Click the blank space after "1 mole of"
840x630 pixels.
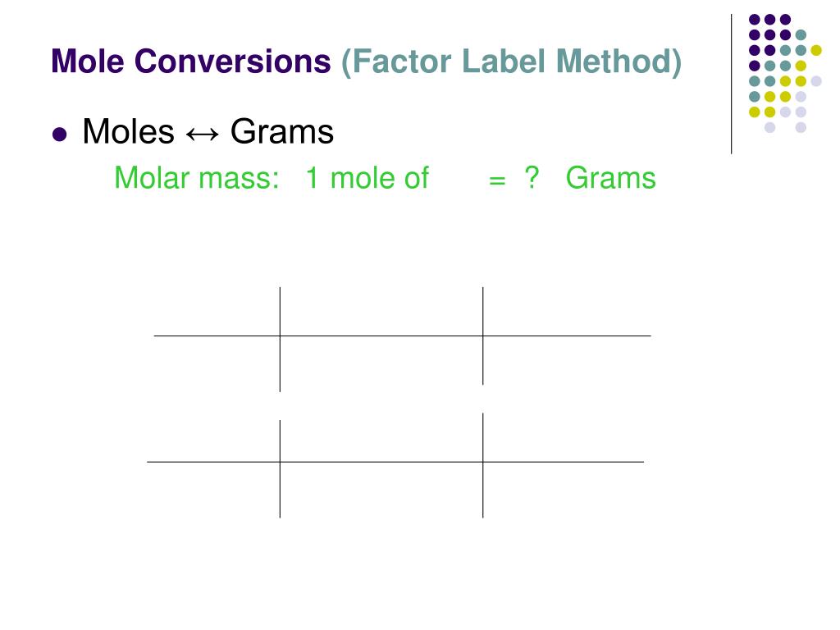coord(459,178)
